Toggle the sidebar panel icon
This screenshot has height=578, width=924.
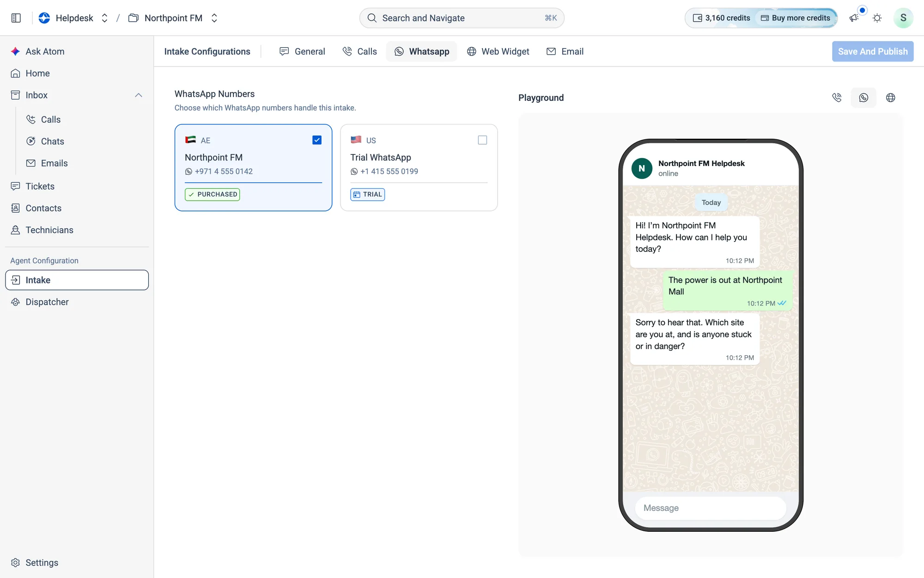click(16, 18)
